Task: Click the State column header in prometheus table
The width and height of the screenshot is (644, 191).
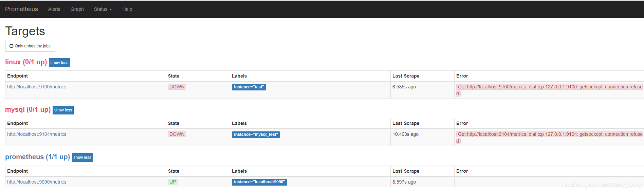Action: pos(173,171)
